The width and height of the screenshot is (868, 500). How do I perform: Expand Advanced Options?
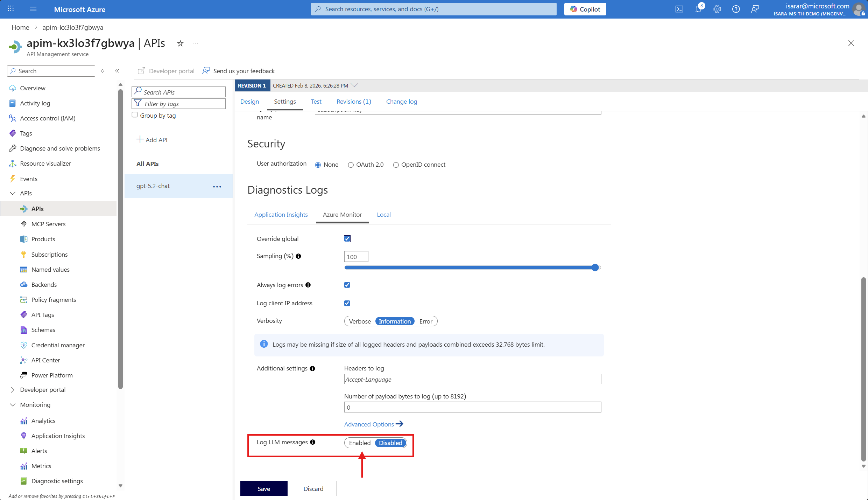click(373, 424)
